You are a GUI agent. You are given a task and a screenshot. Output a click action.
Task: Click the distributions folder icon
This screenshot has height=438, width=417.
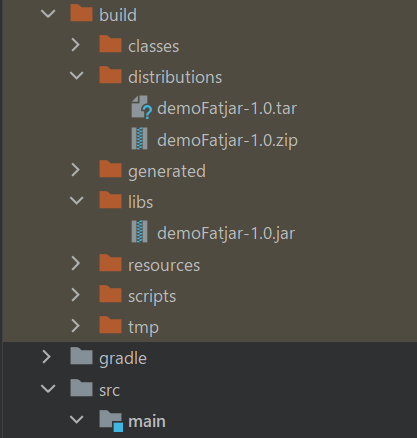tap(110, 75)
